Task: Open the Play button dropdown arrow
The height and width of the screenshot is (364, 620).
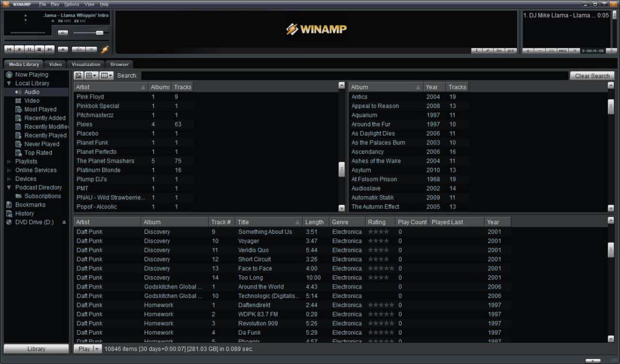Action: (97, 349)
